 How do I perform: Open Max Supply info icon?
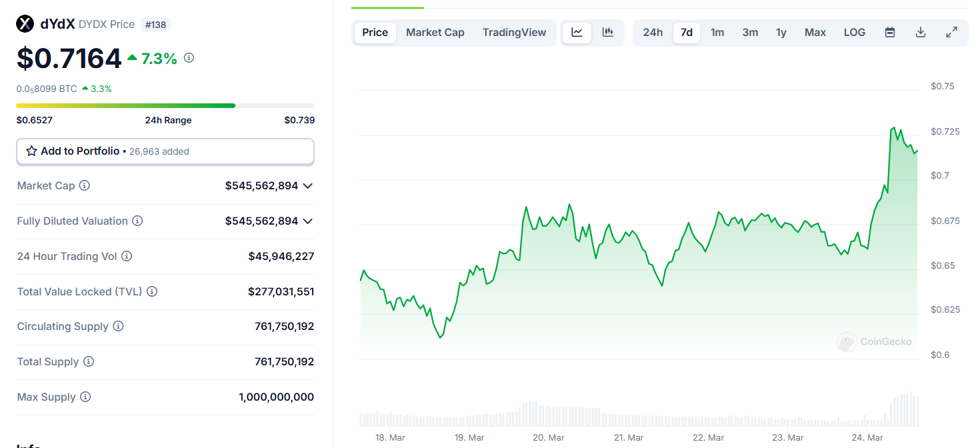pos(85,397)
